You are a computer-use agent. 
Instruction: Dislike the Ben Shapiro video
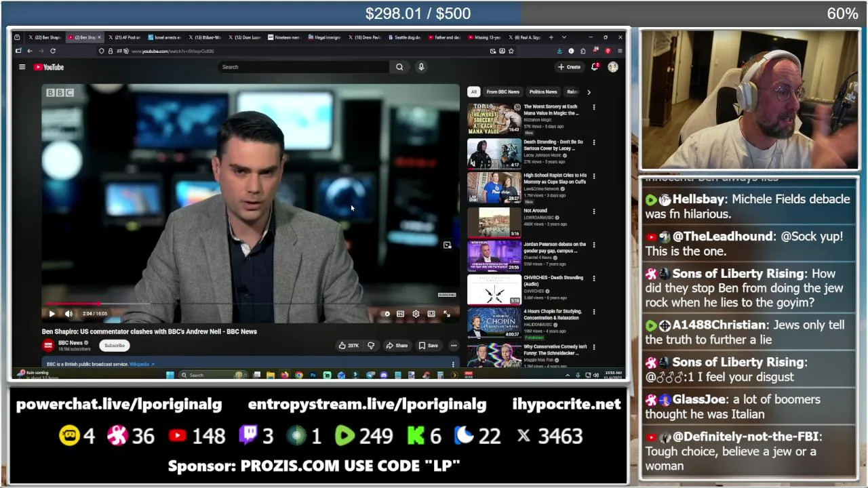click(371, 346)
